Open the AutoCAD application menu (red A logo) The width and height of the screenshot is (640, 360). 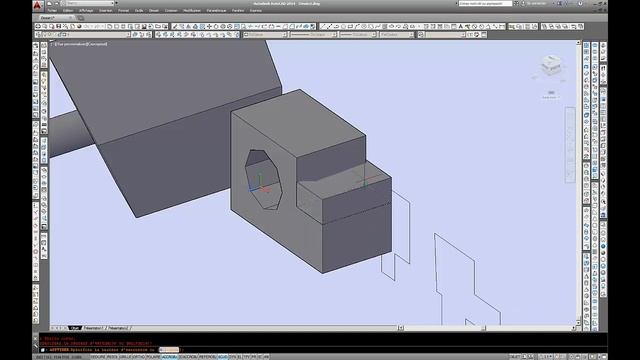[x=38, y=5]
